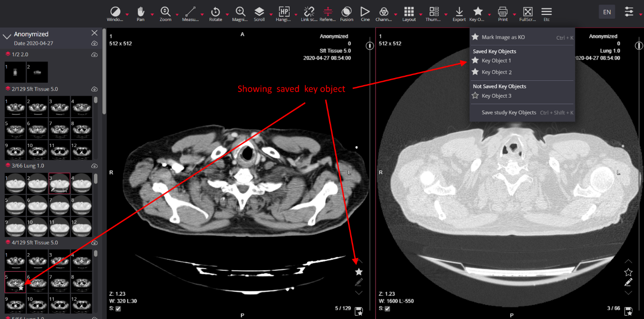Open the Magnifier tool
Screen dimensions: 644x319
240,12
